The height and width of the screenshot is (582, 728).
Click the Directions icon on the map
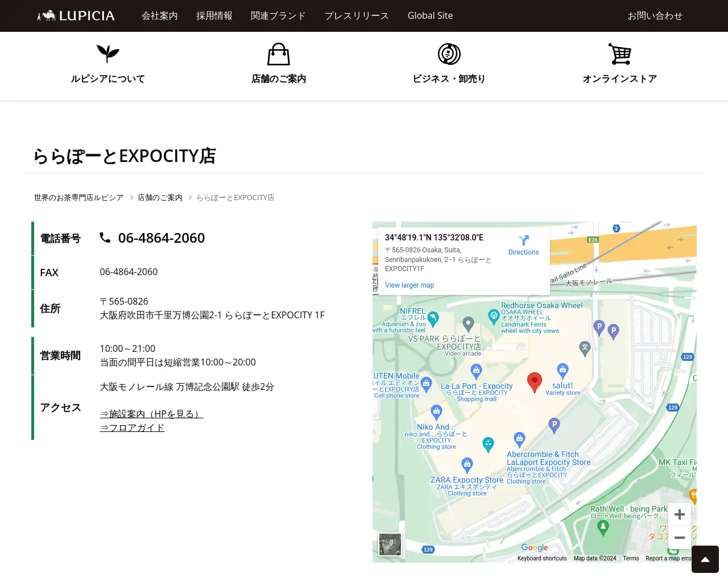pyautogui.click(x=523, y=241)
